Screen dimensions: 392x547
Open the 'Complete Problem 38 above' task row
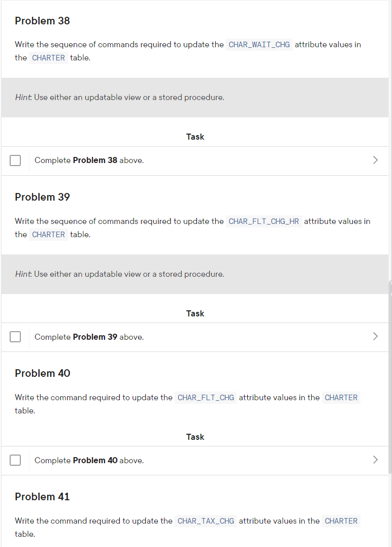[194, 161]
